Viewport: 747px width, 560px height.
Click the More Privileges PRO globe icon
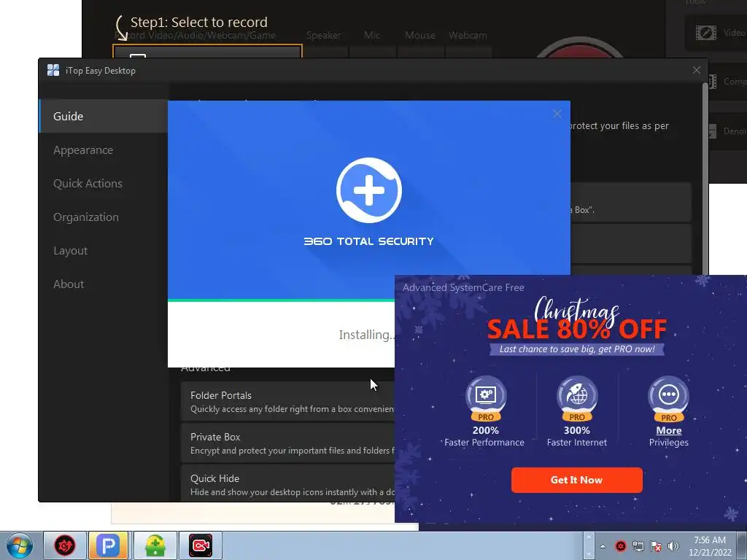click(668, 399)
